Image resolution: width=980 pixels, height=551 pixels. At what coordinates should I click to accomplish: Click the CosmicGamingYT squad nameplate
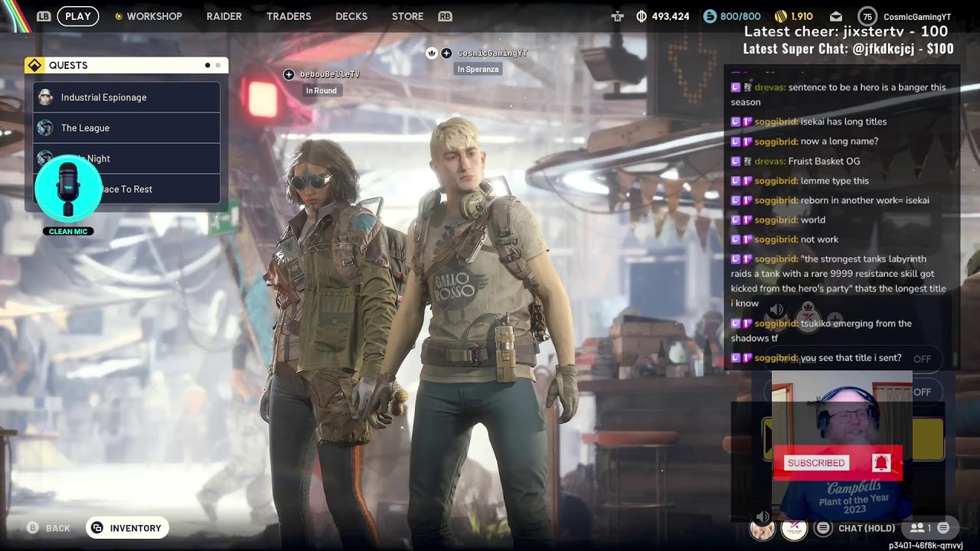(492, 53)
